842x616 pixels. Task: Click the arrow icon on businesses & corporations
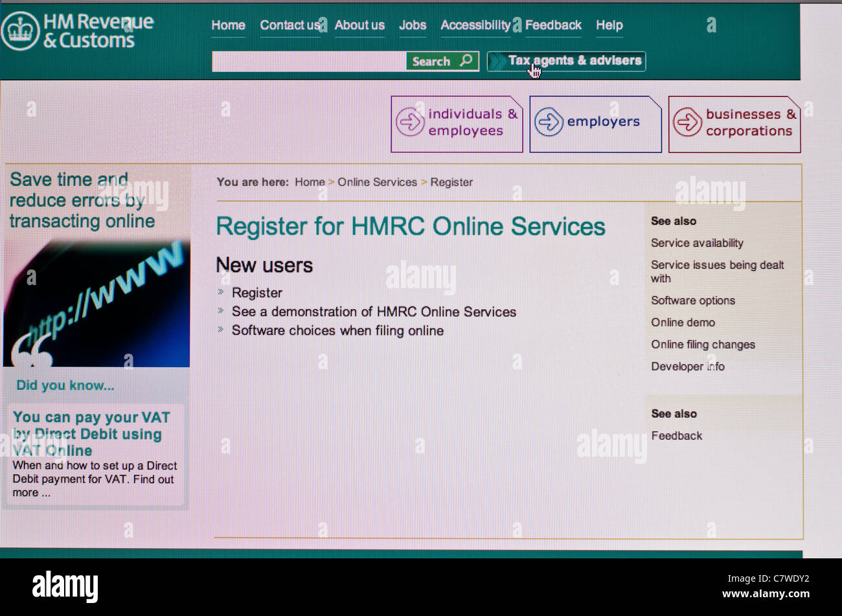687,122
